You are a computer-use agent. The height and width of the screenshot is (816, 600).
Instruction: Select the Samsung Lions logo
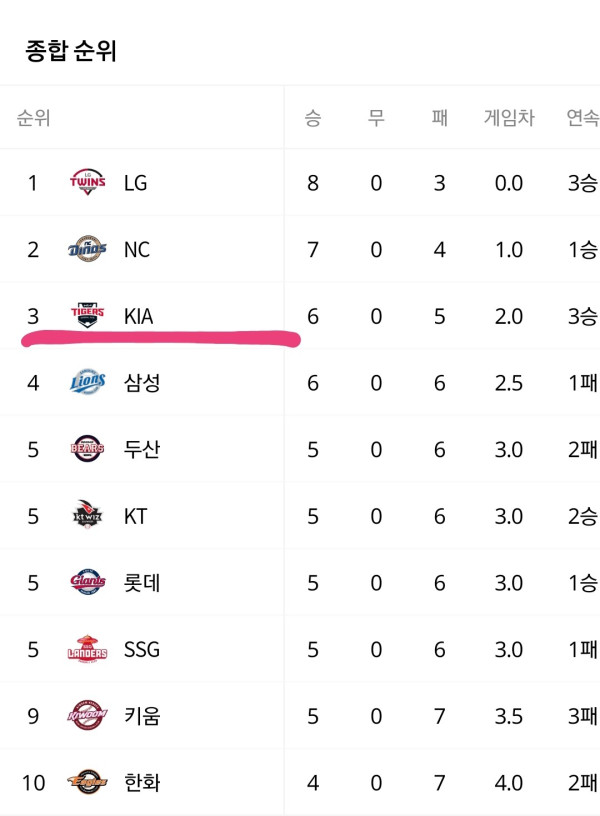87,382
